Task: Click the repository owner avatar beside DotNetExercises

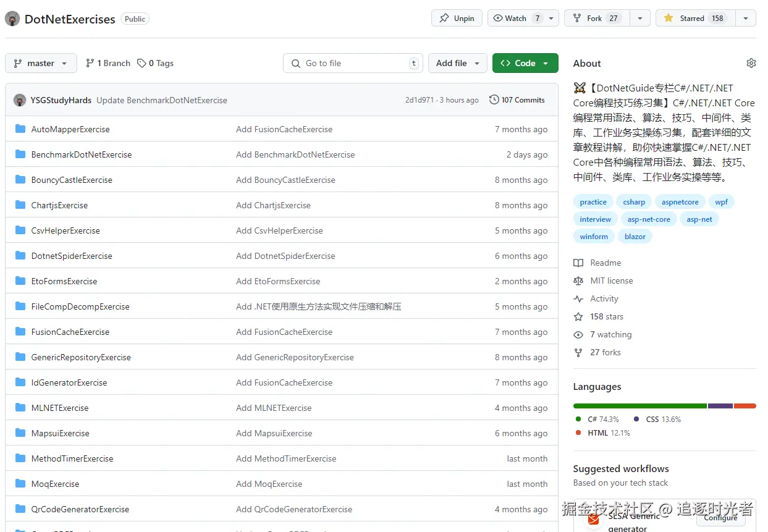Action: click(x=12, y=19)
